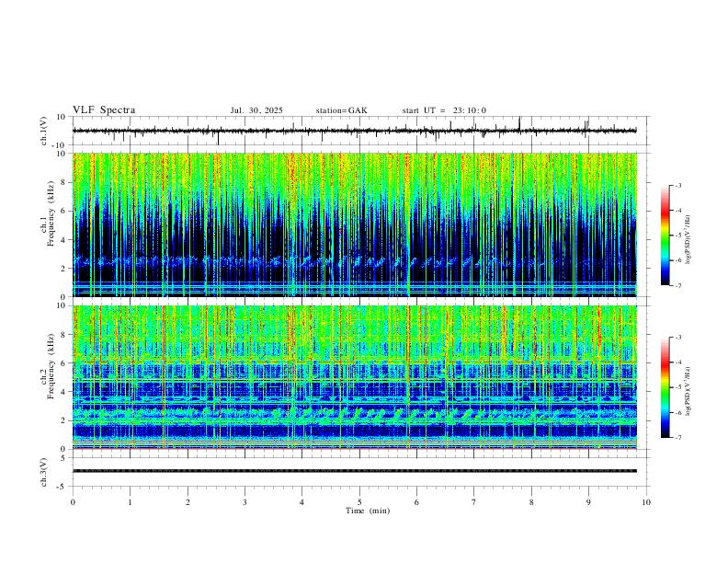Click the "station=GAK" header label
This screenshot has height=563, width=728.
(341, 110)
